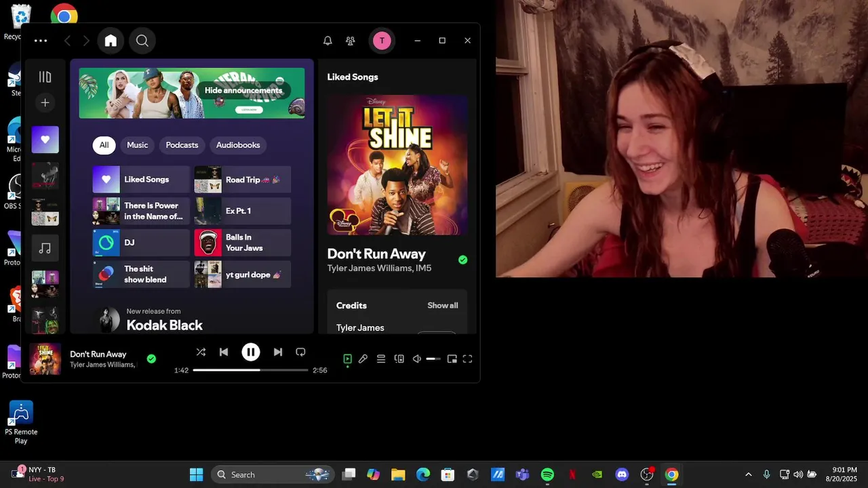The width and height of the screenshot is (868, 488).
Task: Open Microsoft Teams from taskbar
Action: click(x=522, y=474)
